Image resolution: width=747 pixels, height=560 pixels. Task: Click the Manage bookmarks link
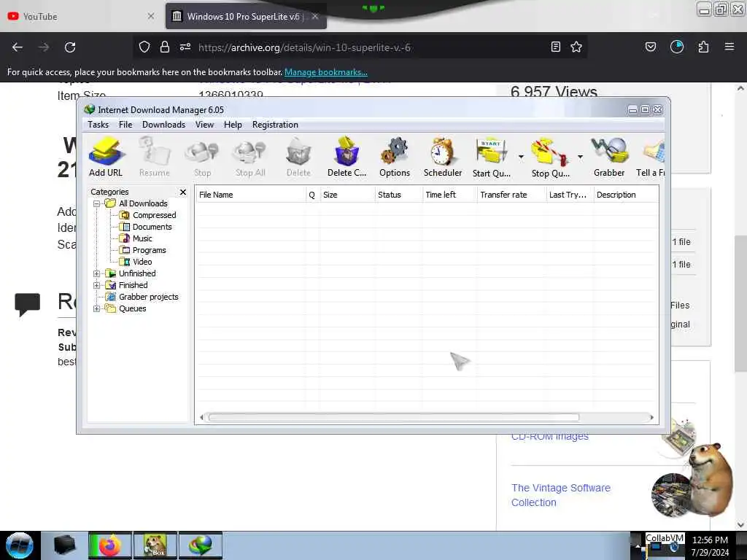[326, 72]
